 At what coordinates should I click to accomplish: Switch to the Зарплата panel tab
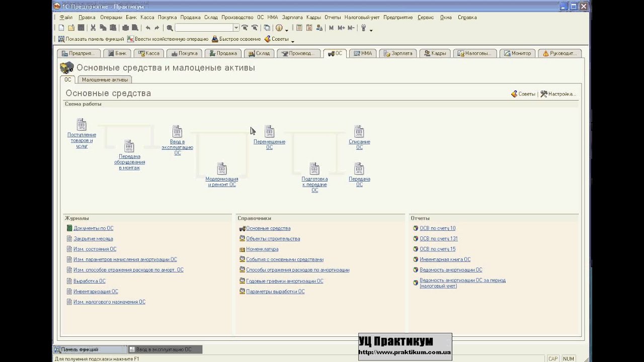click(398, 53)
